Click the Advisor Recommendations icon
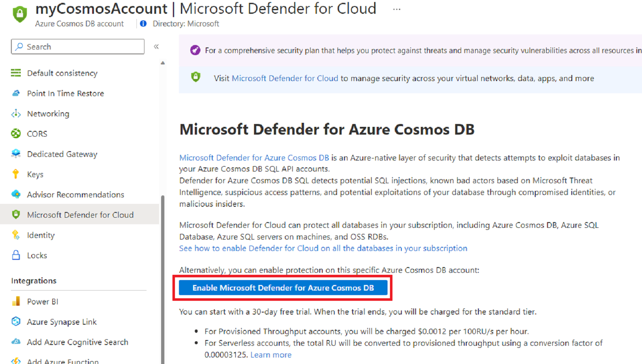This screenshot has height=364, width=642. (16, 194)
